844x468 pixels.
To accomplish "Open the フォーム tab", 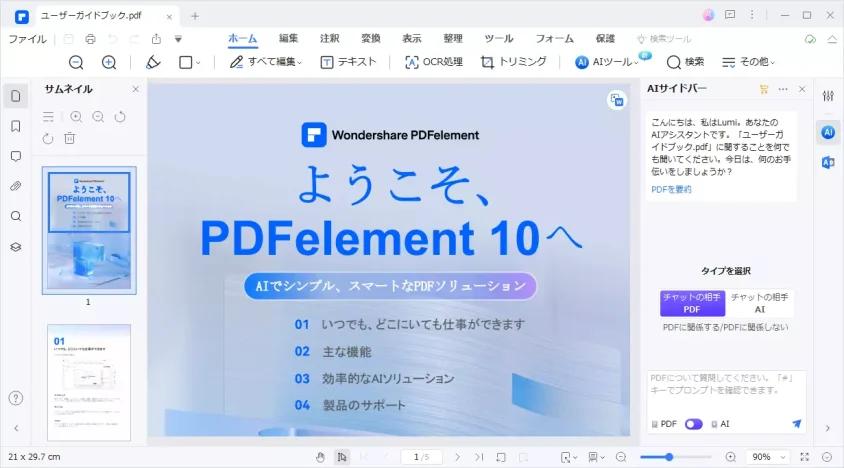I will (x=554, y=38).
